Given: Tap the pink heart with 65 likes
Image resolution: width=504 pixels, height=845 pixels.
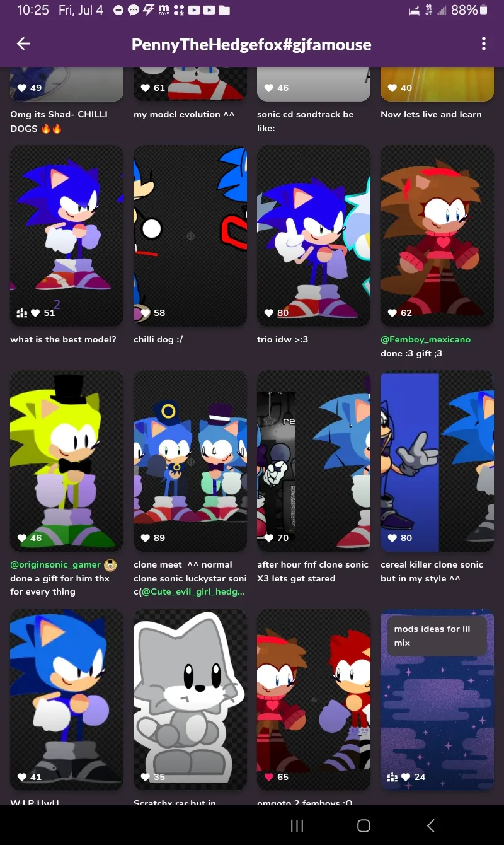Looking at the screenshot, I should coord(268,777).
